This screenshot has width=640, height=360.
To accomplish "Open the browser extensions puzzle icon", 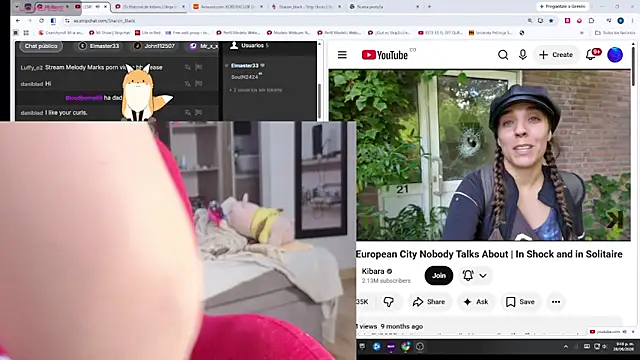I will (591, 20).
